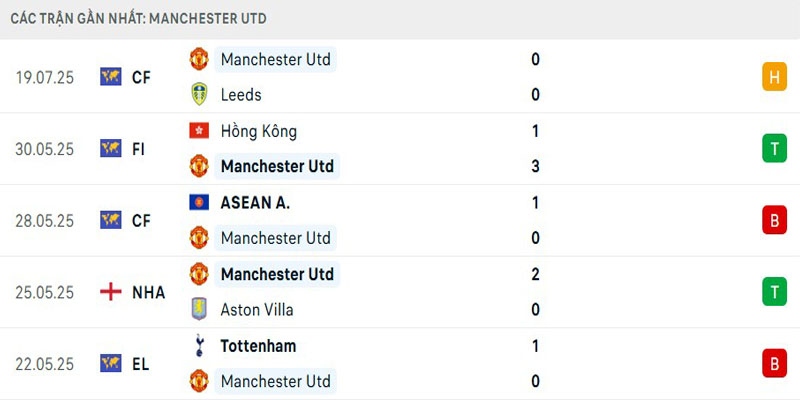800x400 pixels.
Task: Click the green T badge for 30.05.25 match
Action: [x=774, y=149]
